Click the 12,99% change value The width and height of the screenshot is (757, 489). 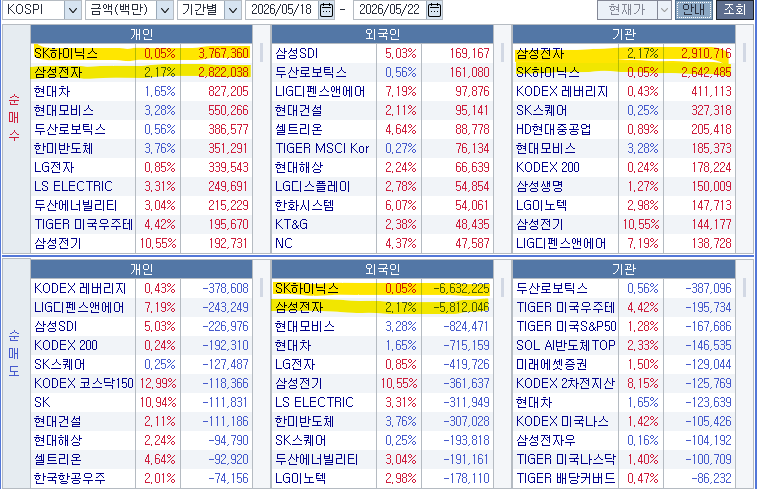(158, 383)
